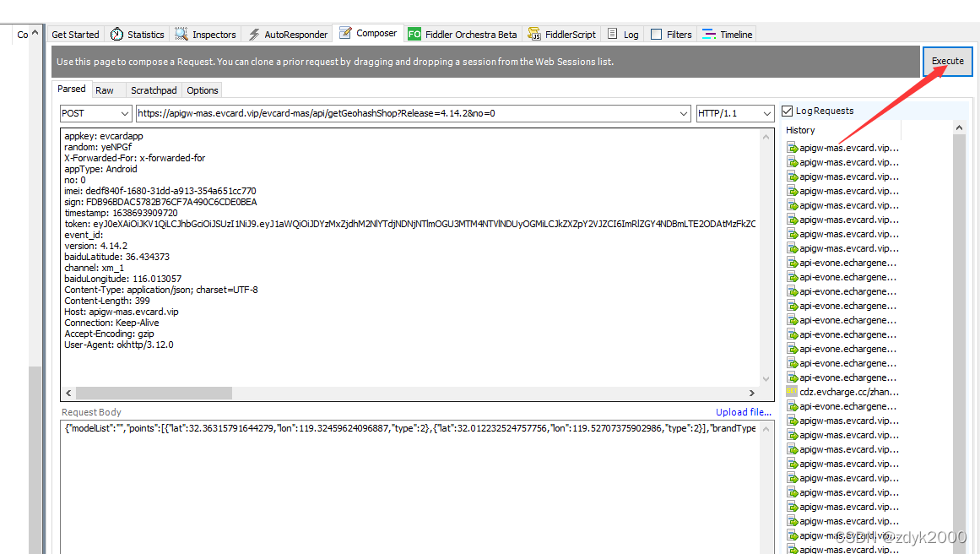Click the Request Body label
This screenshot has width=980, height=554.
coord(91,412)
